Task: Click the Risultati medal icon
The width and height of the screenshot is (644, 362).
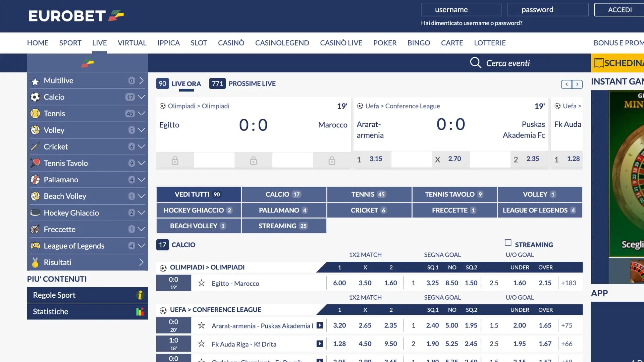Action: (35, 262)
